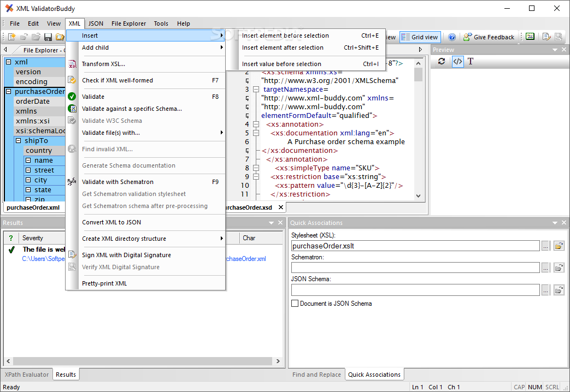The image size is (570, 392).
Task: Click the Stylesheet field with purchaseOrder.xslt
Action: (x=415, y=246)
